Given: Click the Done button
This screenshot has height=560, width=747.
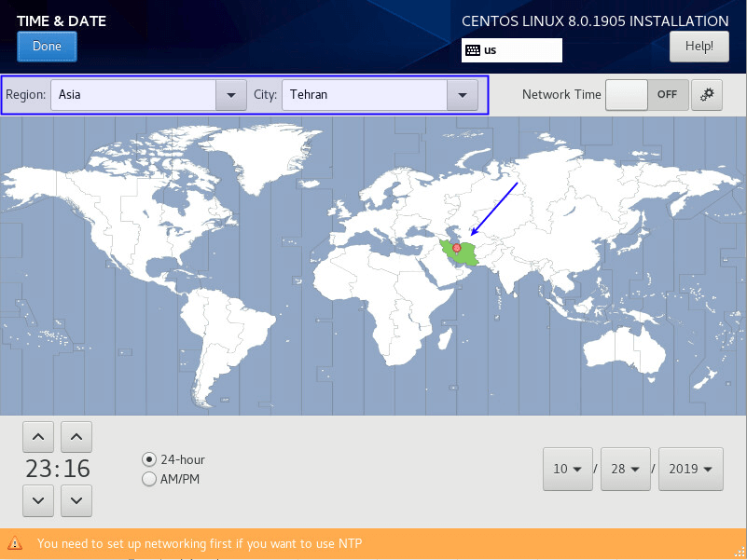Looking at the screenshot, I should (47, 47).
